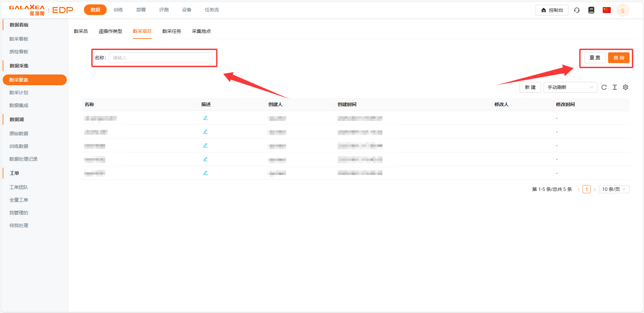Viewport: 644px width, 313px height.
Task: Expand the 手动刷新 refresh mode dropdown
Action: pos(570,87)
